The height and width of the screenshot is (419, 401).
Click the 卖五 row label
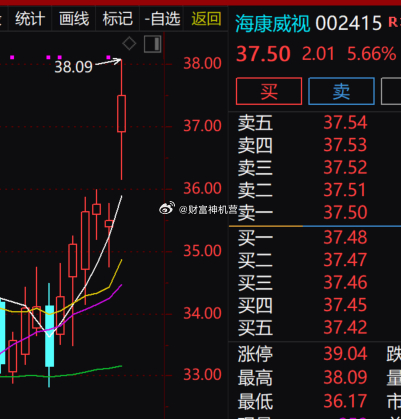(x=255, y=123)
